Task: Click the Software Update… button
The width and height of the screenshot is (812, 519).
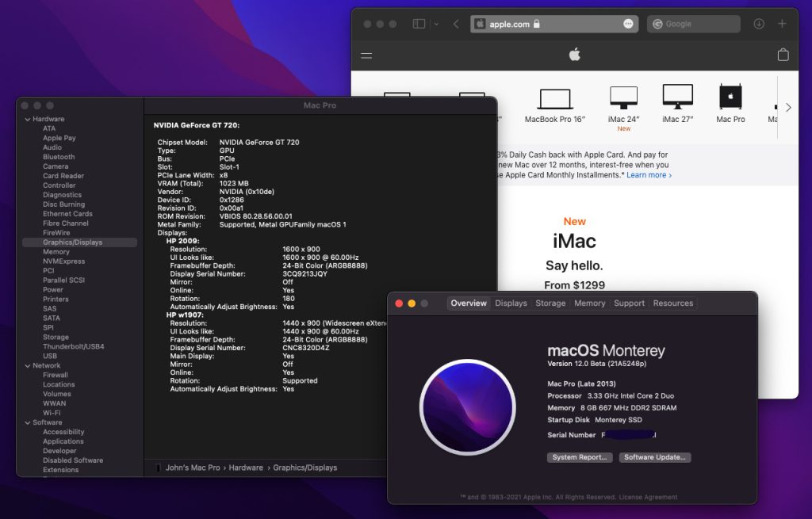Action: tap(654, 457)
